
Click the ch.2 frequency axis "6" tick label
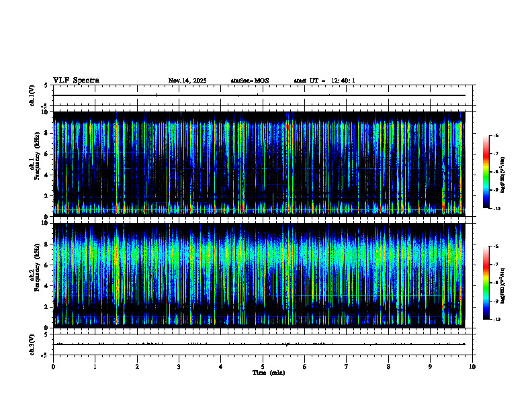[47, 265]
